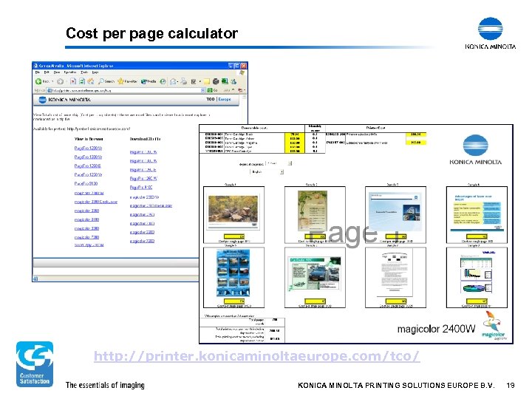Reload the page with the Refresh icon
Viewport: 532px width, 399px height.
(x=82, y=81)
